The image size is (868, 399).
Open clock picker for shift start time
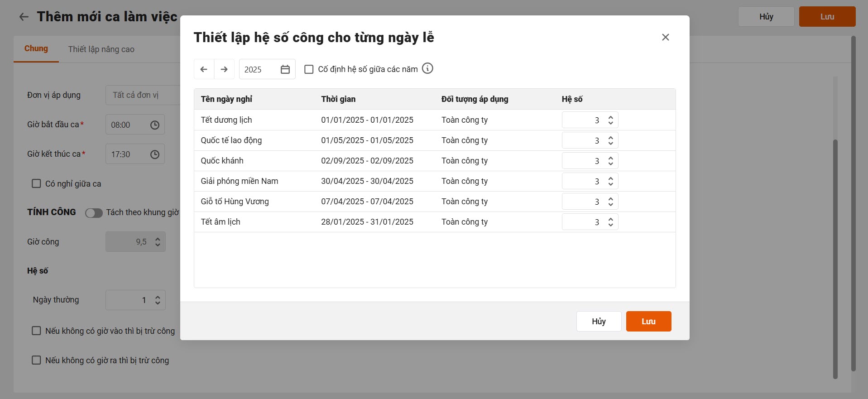pyautogui.click(x=155, y=125)
